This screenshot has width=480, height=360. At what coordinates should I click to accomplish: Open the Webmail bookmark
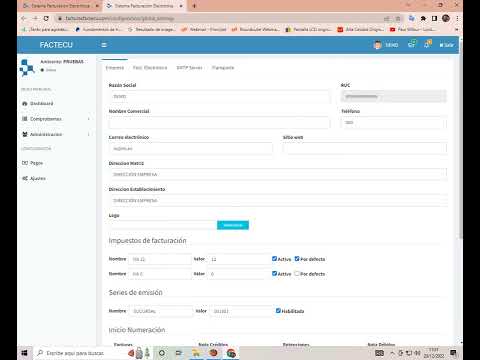point(204,29)
